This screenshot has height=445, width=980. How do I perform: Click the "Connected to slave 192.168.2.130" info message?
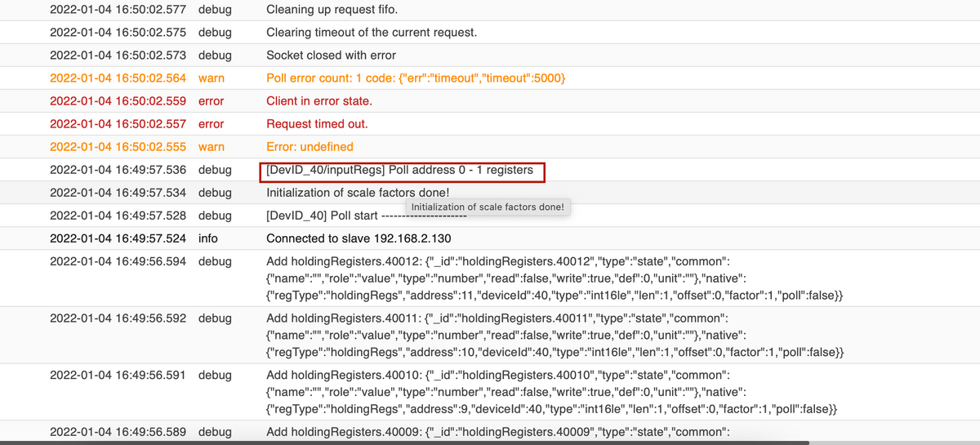[359, 238]
